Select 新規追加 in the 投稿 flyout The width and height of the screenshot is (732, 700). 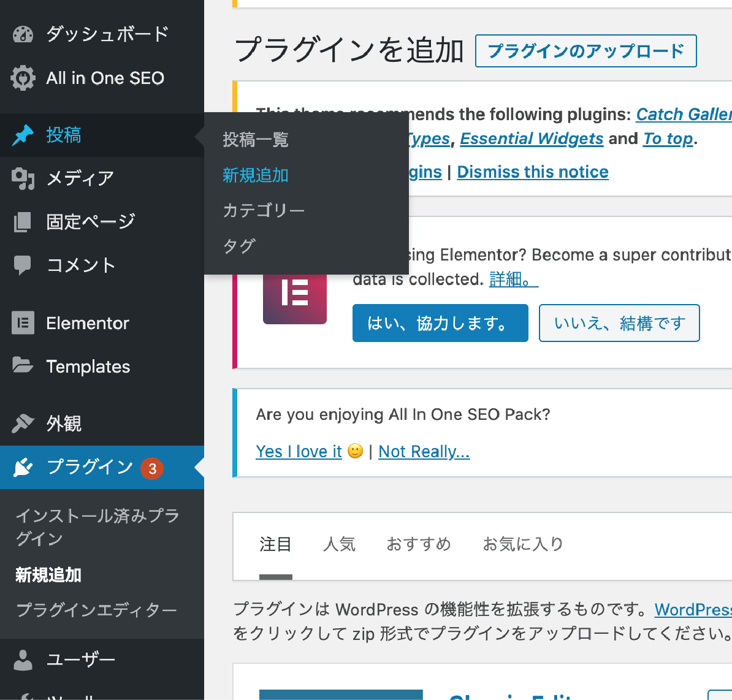click(x=256, y=175)
